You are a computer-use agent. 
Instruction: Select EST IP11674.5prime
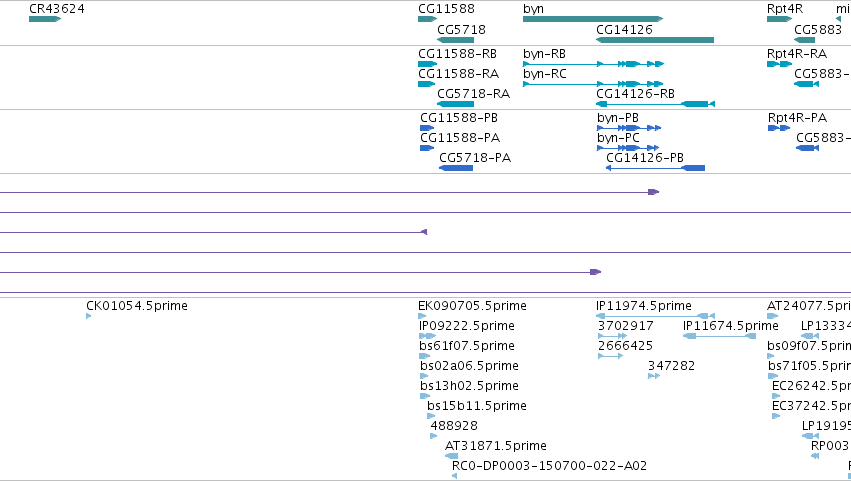coord(731,326)
